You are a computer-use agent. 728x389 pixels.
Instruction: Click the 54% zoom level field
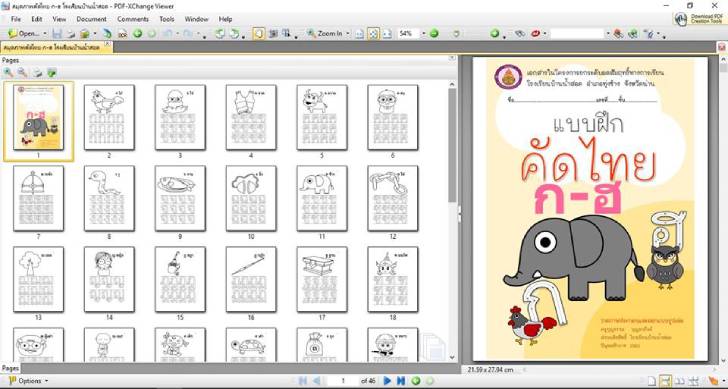[409, 33]
